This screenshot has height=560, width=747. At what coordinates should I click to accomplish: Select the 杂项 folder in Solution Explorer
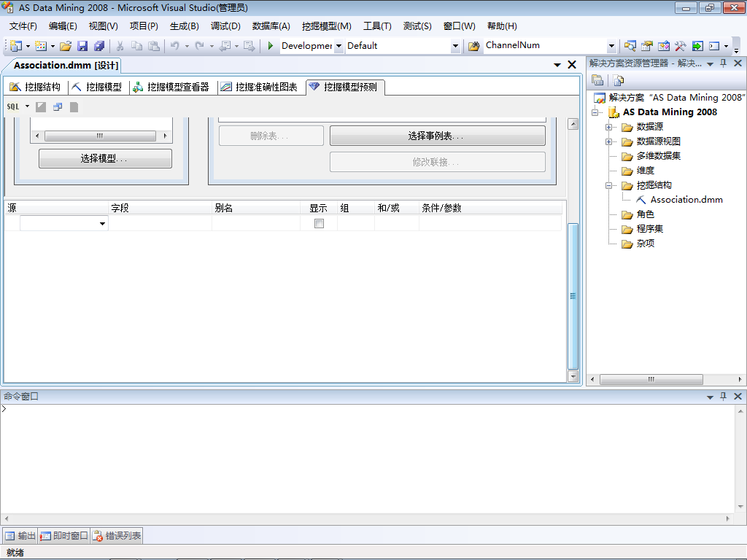coord(645,244)
